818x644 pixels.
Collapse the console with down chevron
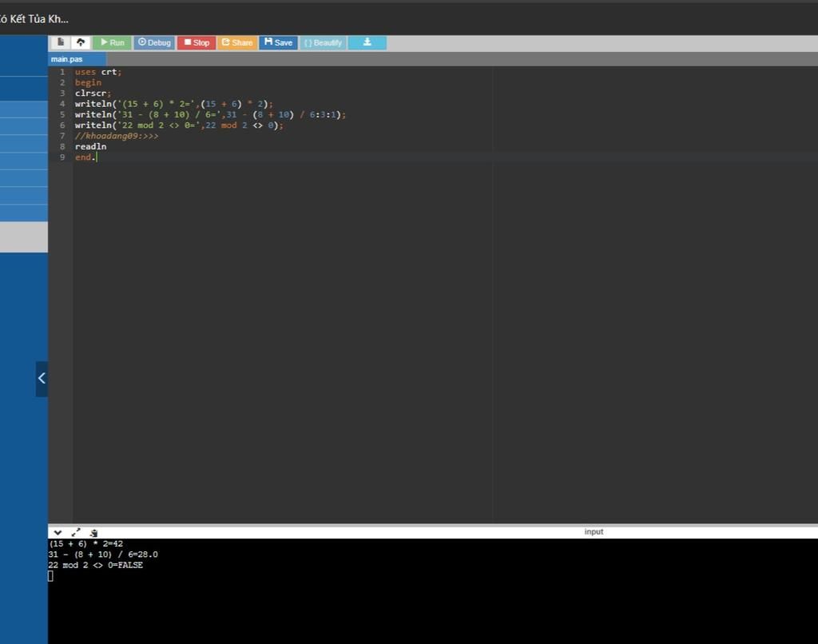coord(58,532)
